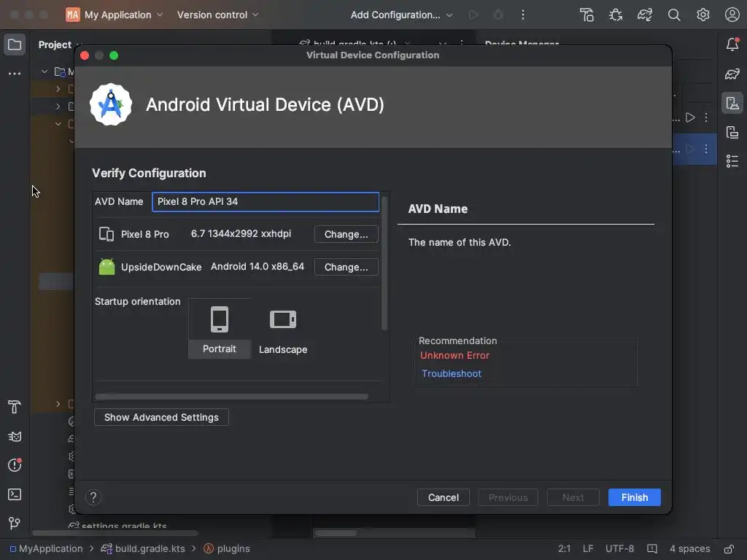Expand the collapsed folder near bottom of Project tree
Image resolution: width=747 pixels, height=560 pixels.
pos(58,404)
